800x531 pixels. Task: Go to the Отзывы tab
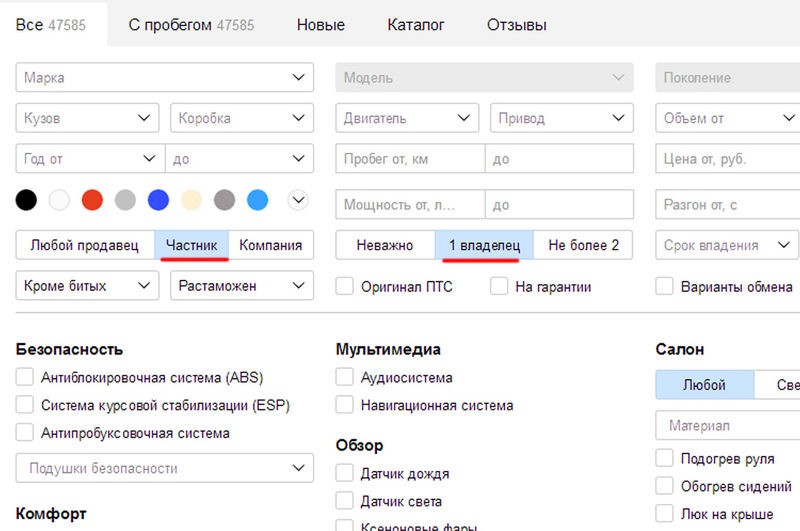point(517,25)
